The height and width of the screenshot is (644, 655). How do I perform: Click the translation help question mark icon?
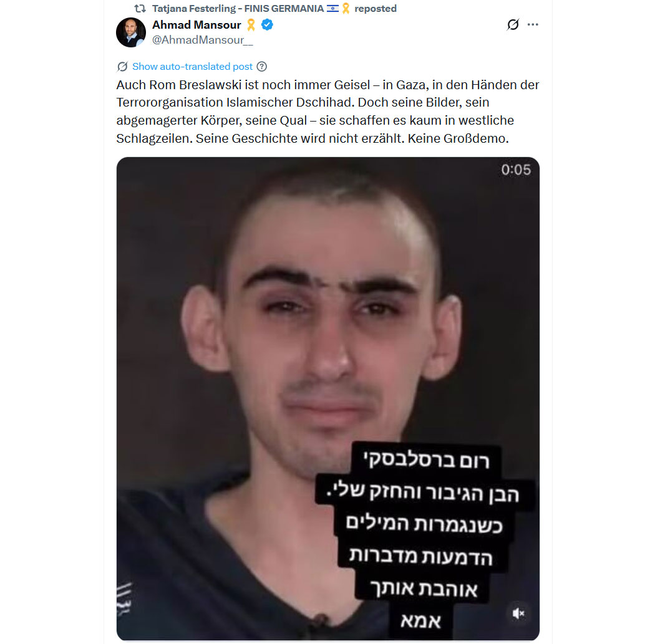pyautogui.click(x=262, y=67)
